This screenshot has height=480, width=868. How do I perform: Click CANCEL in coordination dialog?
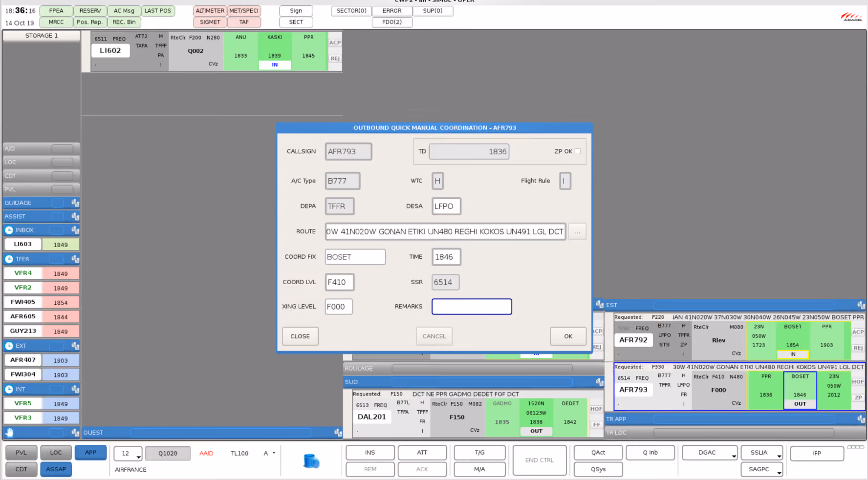[x=434, y=336]
